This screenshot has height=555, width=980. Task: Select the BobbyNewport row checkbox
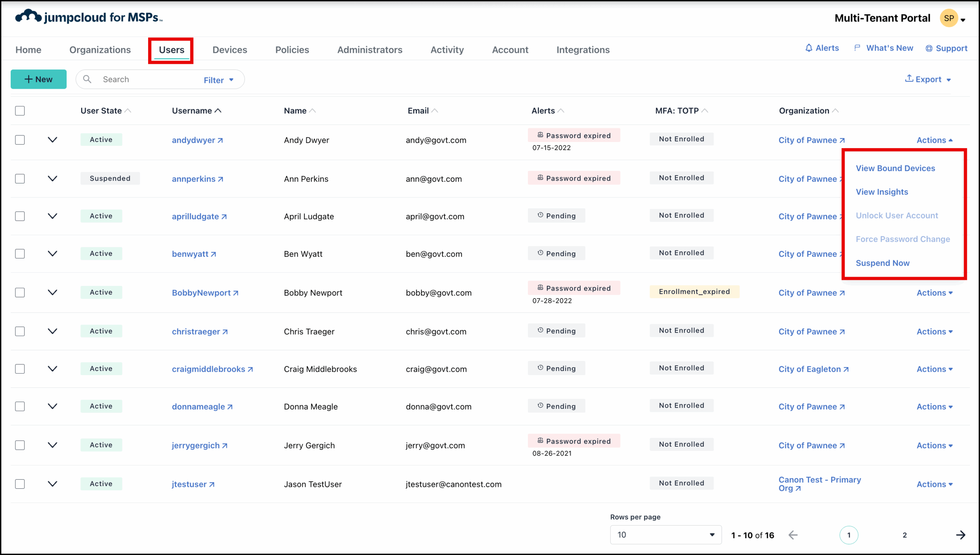20,292
